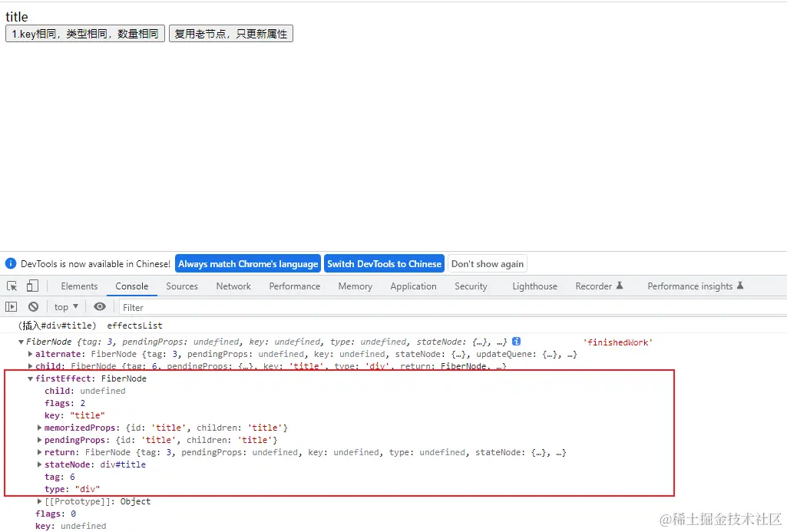The height and width of the screenshot is (532, 787).
Task: Select the inspect element picker icon
Action: (12, 286)
